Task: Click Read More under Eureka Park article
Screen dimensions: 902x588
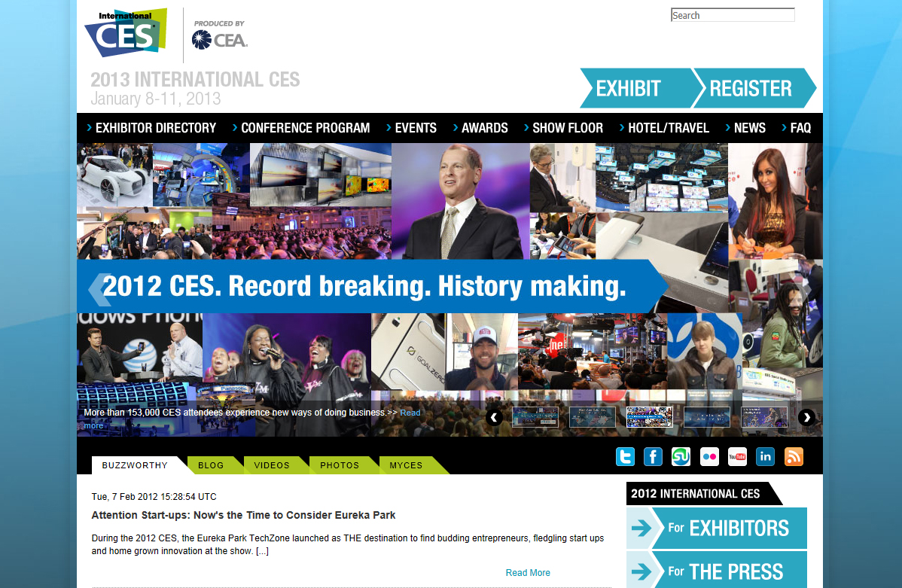Action: 528,572
